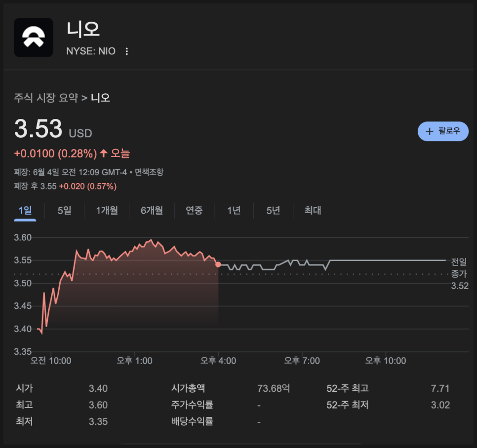Click the 시가 value 3.40
477x448 pixels.
point(98,388)
